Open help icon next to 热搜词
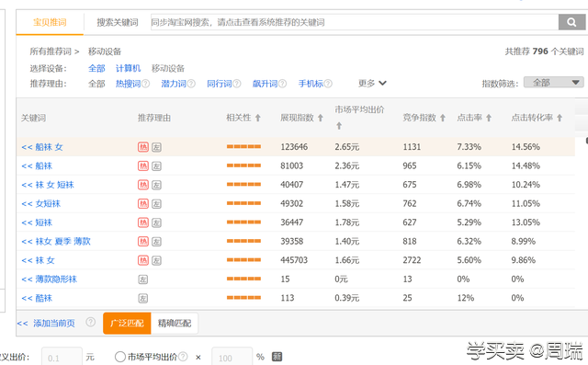588x365 pixels. coord(145,84)
